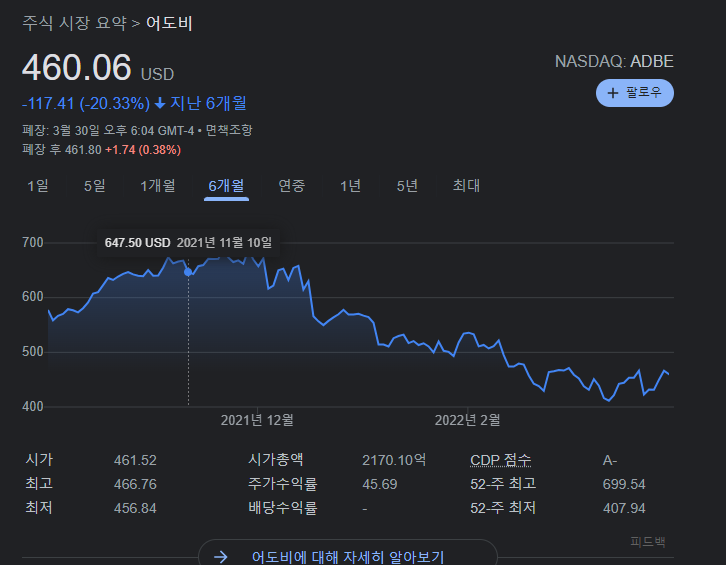Click the 460.06 current price
Viewport: 726px width, 565px height.
(77, 68)
